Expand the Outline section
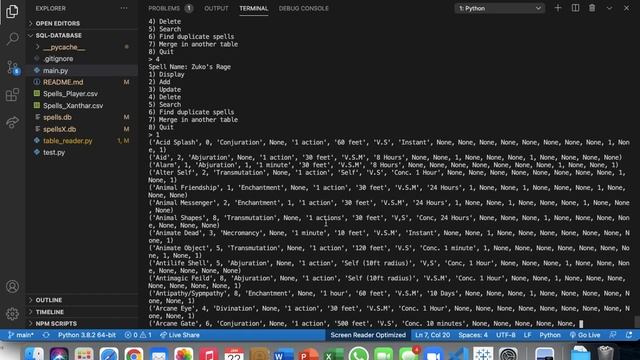Image resolution: width=640 pixels, height=360 pixels. coord(49,300)
